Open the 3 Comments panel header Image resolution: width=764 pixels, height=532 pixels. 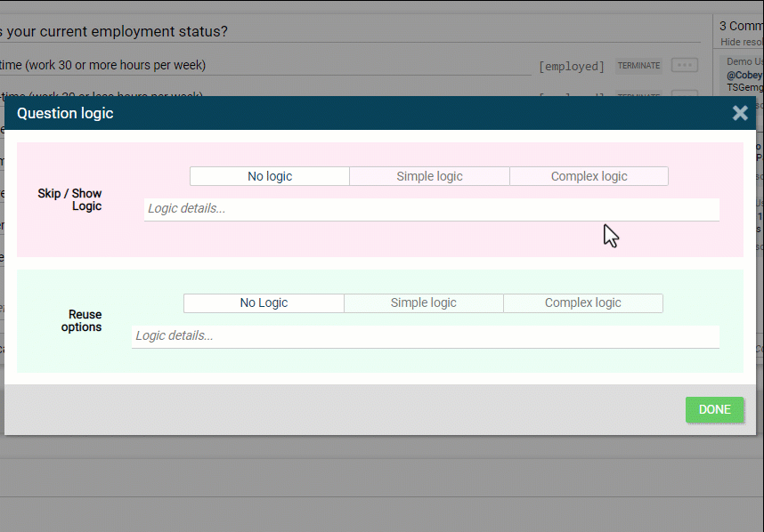click(x=741, y=26)
